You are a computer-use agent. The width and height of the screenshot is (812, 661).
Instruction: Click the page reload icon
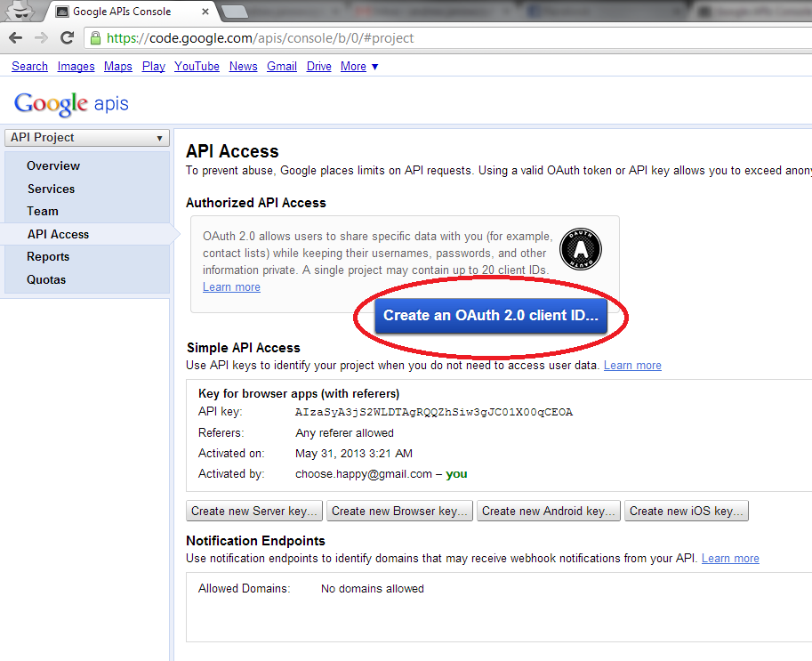pos(68,36)
